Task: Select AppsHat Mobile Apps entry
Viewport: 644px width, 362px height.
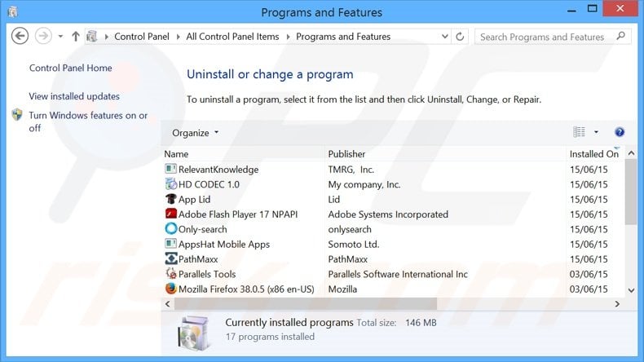Action: [x=224, y=244]
